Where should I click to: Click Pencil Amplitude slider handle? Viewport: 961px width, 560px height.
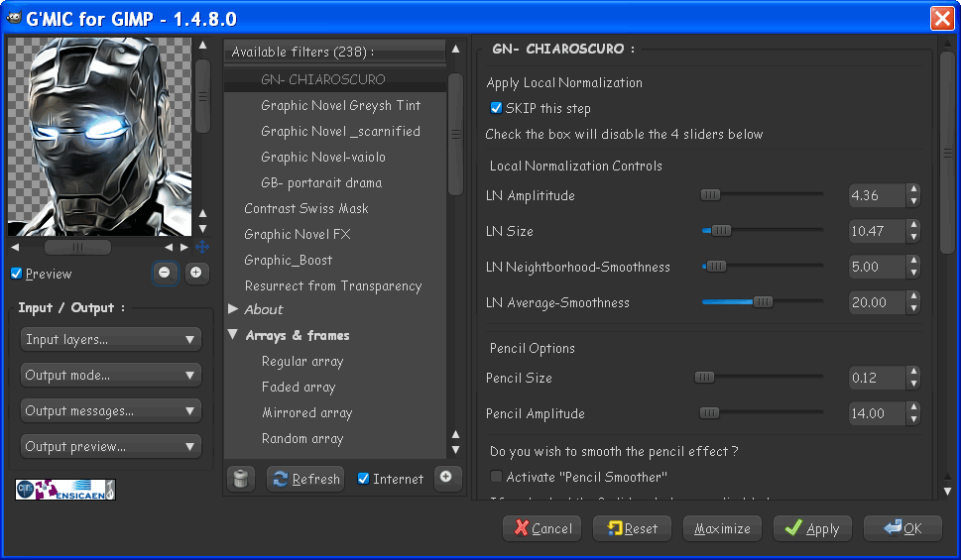click(709, 413)
